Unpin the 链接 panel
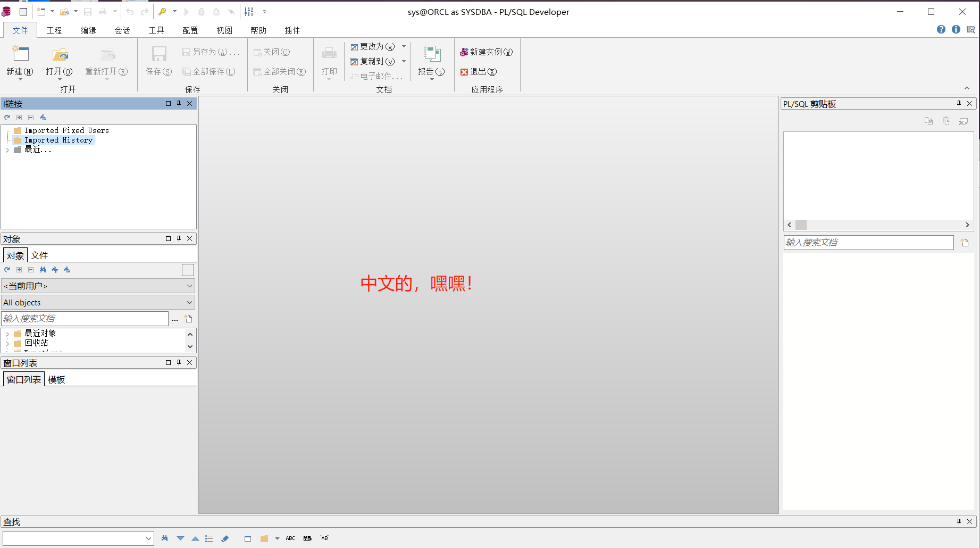The height and width of the screenshot is (548, 980). pyautogui.click(x=179, y=104)
